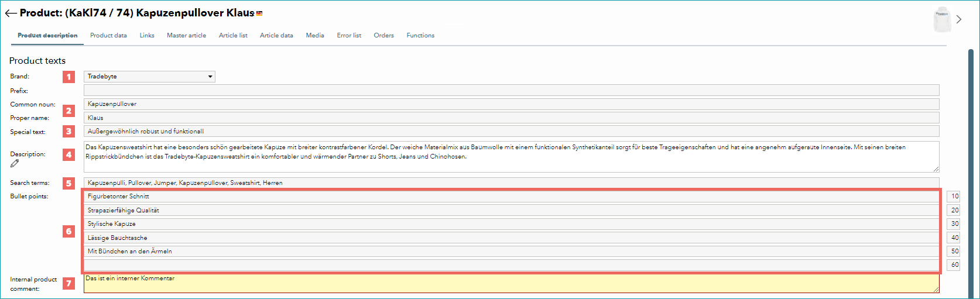Click the Common noun field Kapuzenpullover

(512, 104)
